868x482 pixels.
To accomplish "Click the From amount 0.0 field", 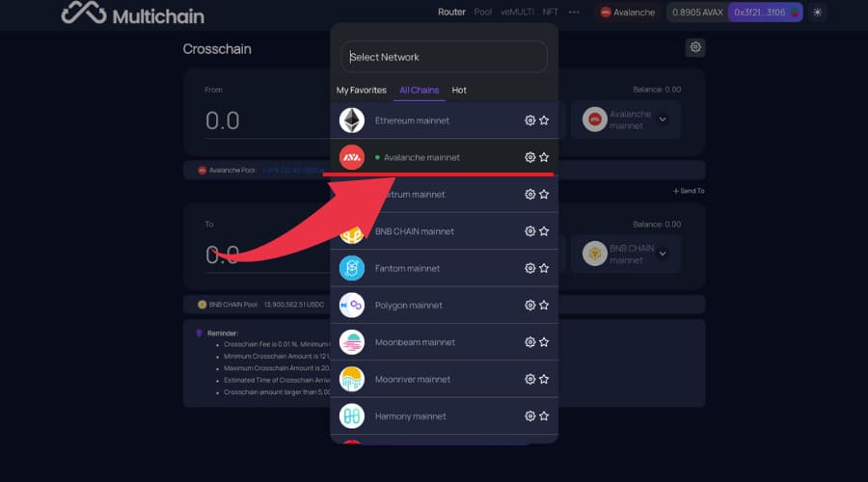I will [223, 120].
